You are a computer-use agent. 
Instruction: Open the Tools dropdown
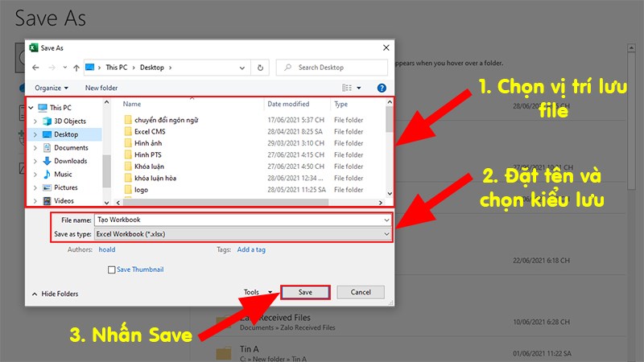(x=258, y=292)
